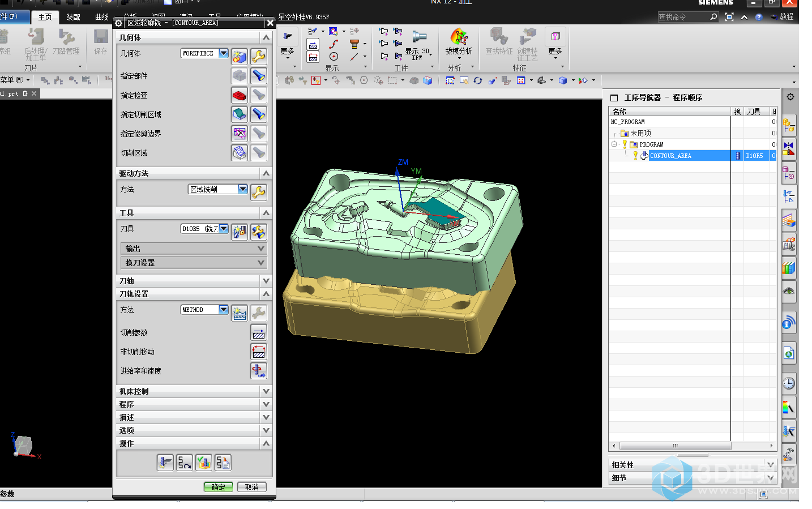
Task: Click the 确定 button
Action: click(x=219, y=487)
